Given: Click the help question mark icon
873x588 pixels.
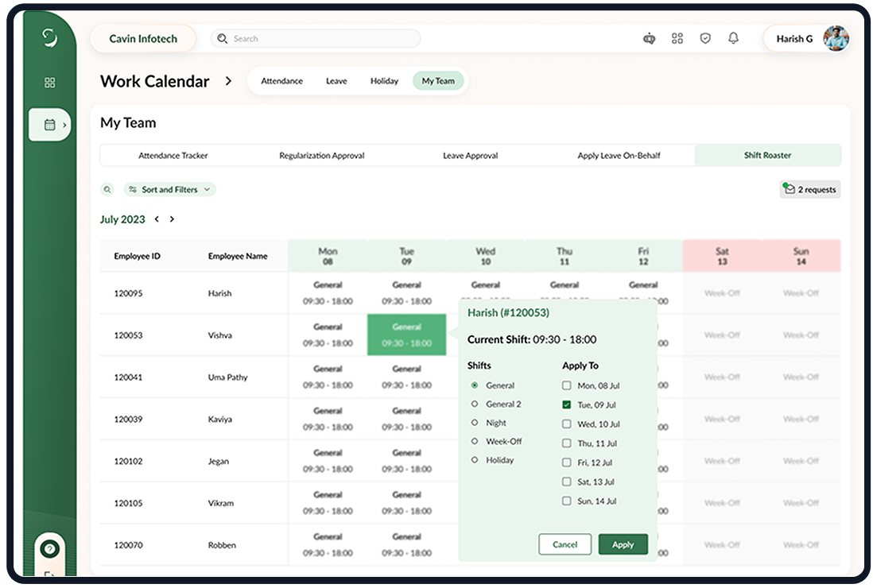Looking at the screenshot, I should [49, 548].
